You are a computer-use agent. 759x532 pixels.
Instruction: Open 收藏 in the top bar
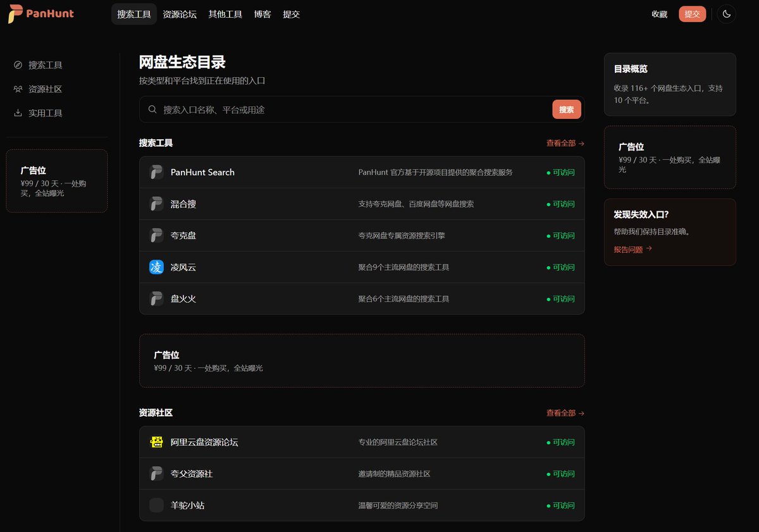(x=660, y=14)
